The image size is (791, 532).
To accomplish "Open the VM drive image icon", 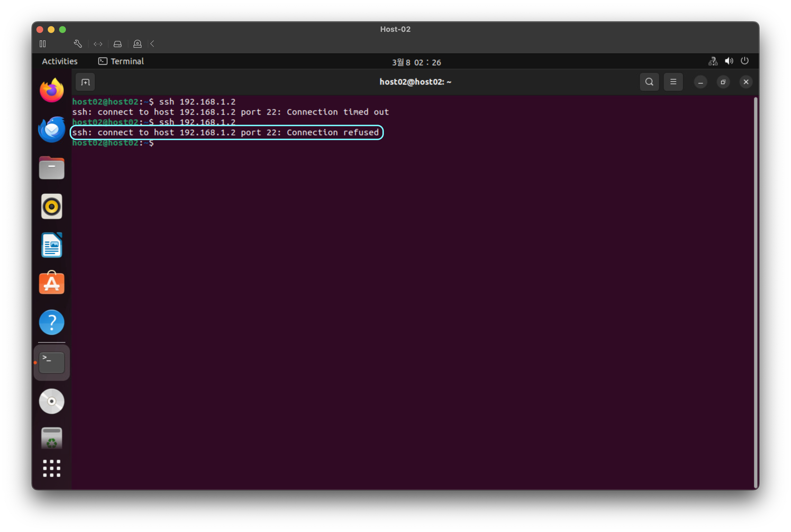I will point(117,44).
